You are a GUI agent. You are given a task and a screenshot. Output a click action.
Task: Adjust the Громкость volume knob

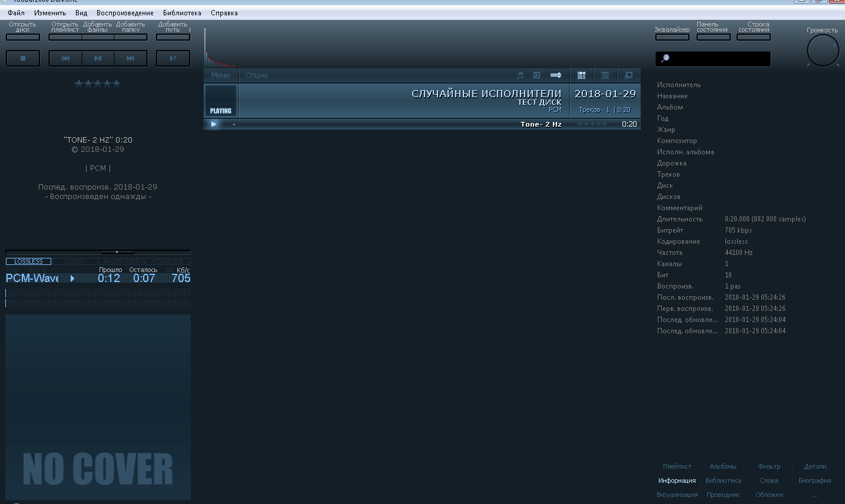(x=823, y=50)
